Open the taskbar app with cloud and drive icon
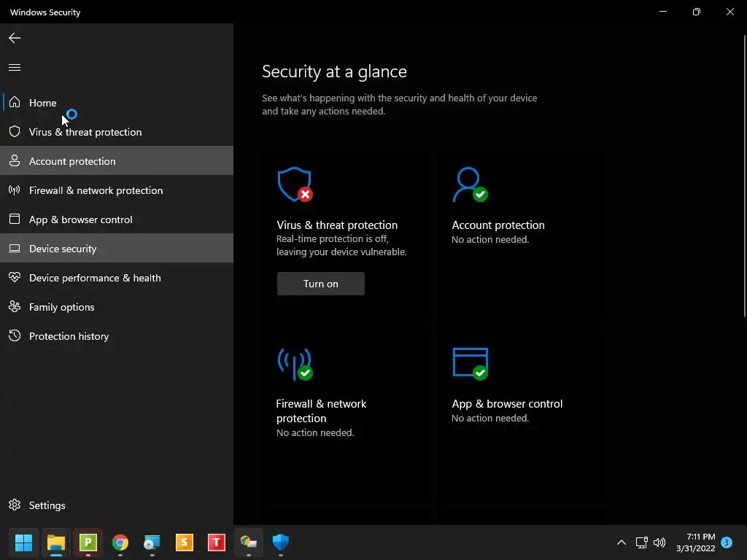Viewport: 747px width, 560px height. pos(248,542)
